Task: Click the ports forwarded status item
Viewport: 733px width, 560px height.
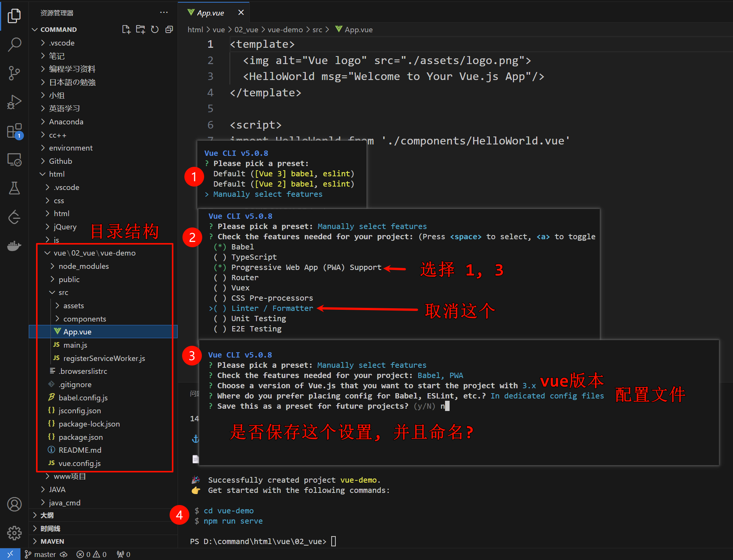Action: click(124, 554)
